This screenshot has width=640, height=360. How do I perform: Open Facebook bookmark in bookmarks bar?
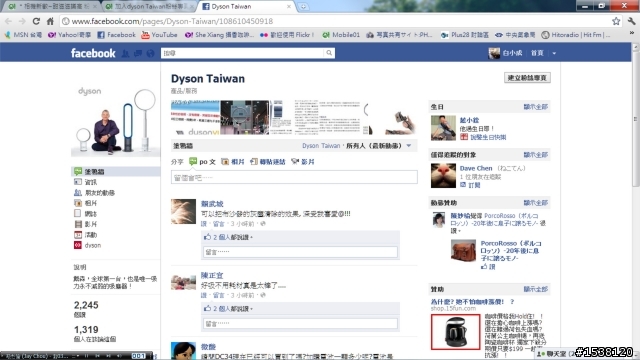pyautogui.click(x=116, y=35)
